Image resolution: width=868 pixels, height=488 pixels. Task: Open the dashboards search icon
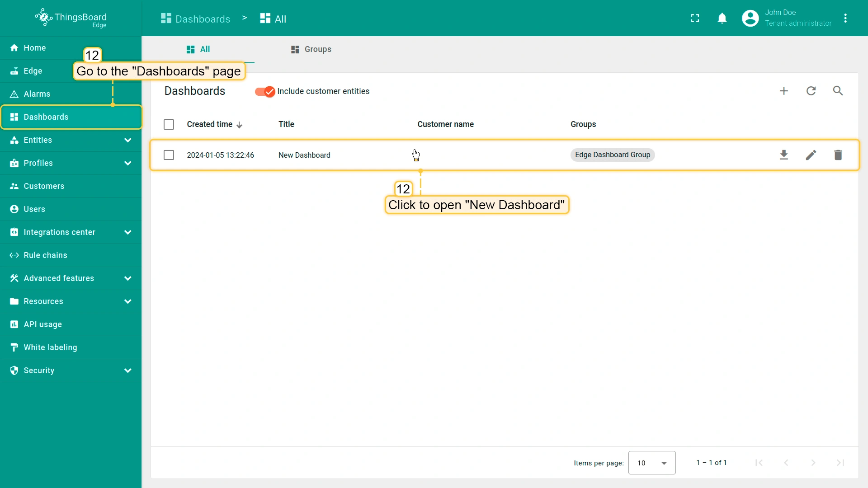(x=838, y=91)
